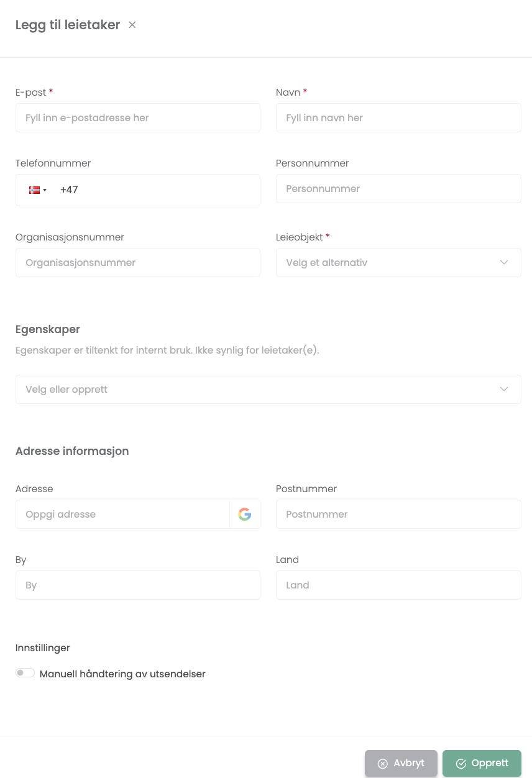Open the Norwegian flag country code selector
The image size is (532, 778).
(x=38, y=190)
